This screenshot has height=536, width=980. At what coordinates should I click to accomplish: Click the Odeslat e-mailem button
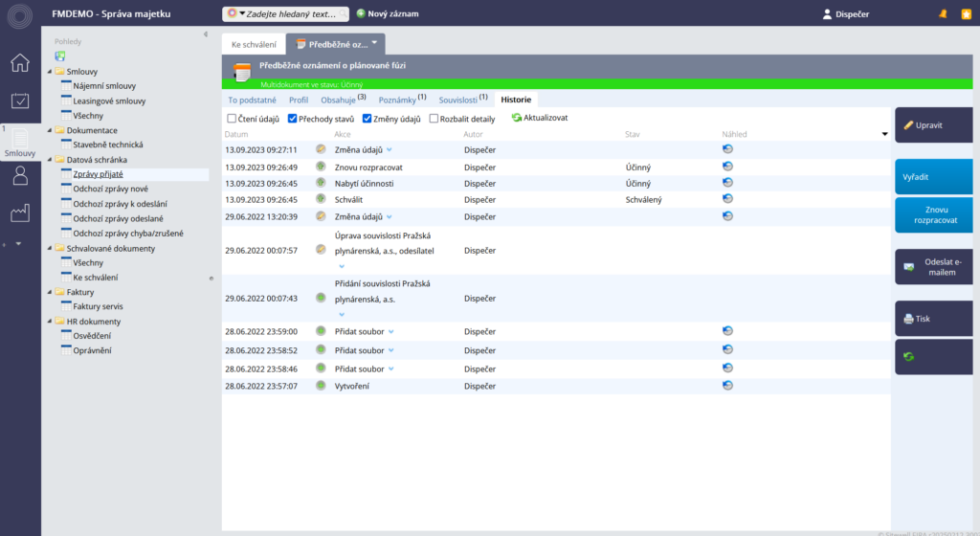coord(934,267)
